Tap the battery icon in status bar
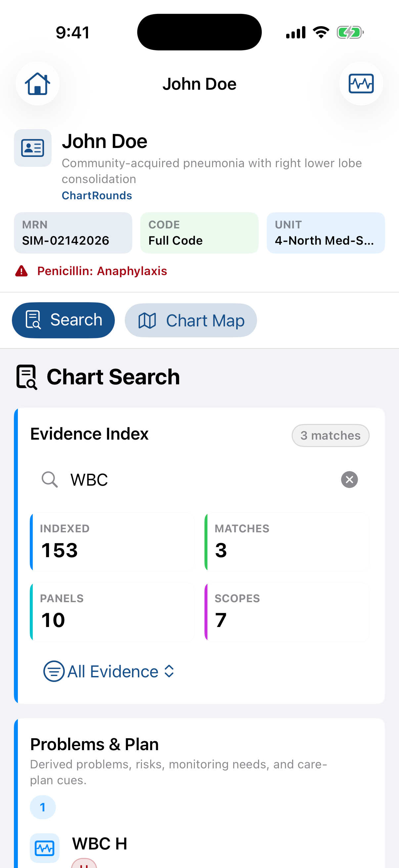399x868 pixels. pos(350,33)
